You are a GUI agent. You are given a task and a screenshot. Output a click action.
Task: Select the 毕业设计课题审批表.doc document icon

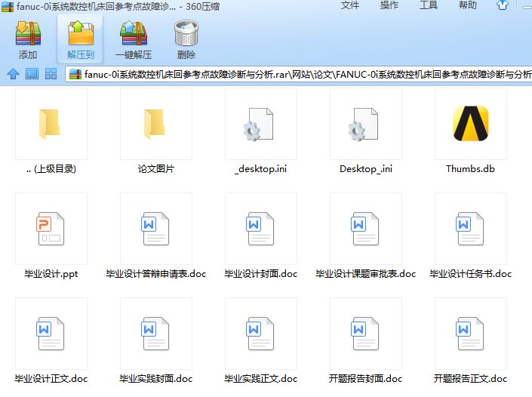tap(366, 229)
